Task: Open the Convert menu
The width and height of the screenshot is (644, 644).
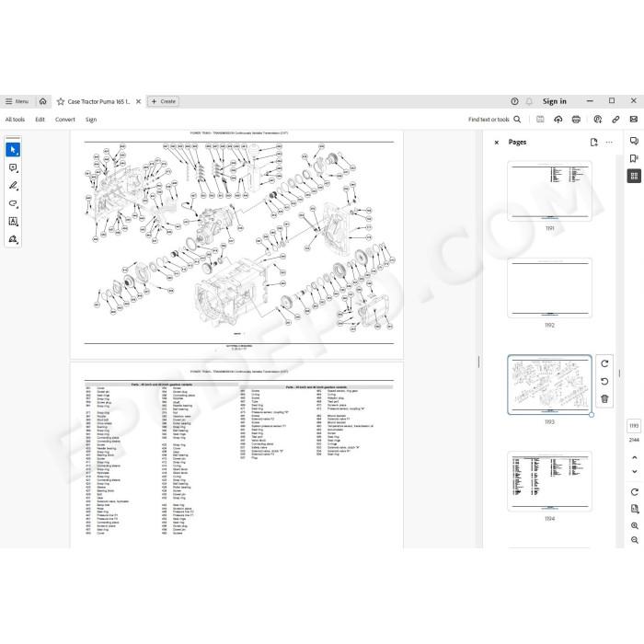Action: tap(65, 120)
